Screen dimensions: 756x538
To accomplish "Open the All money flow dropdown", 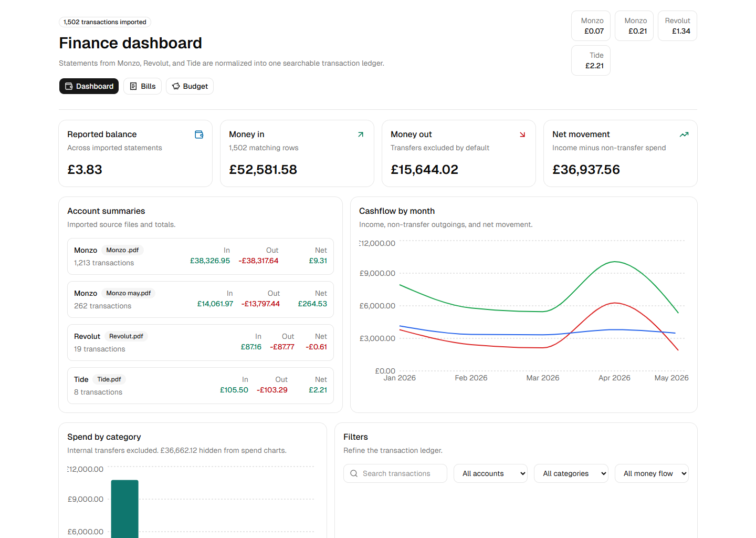I will coord(652,473).
